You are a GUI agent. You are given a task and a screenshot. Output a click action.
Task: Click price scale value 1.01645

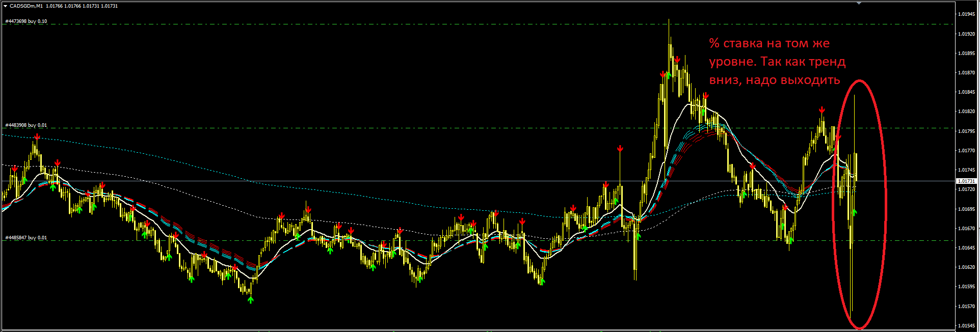pos(967,248)
